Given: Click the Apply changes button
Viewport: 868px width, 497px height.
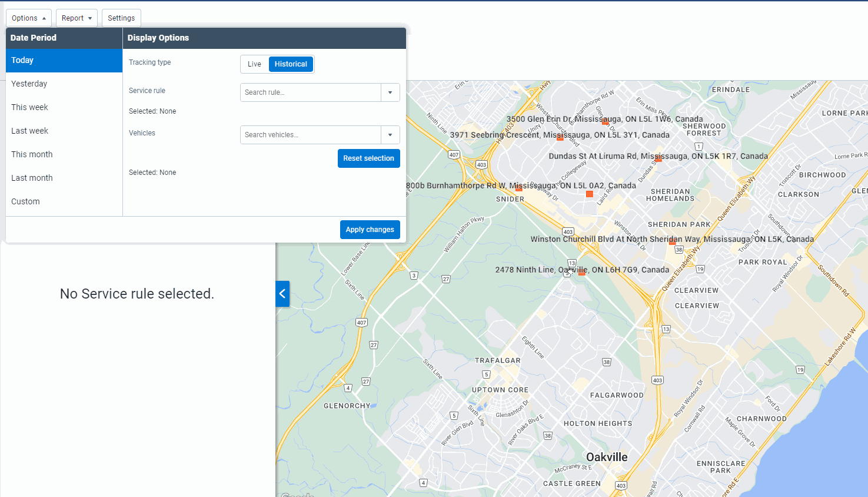Looking at the screenshot, I should pyautogui.click(x=370, y=230).
